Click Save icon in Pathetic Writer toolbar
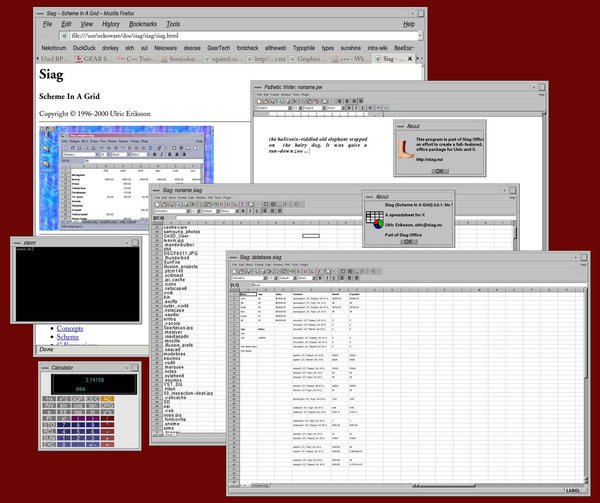 (272, 101)
